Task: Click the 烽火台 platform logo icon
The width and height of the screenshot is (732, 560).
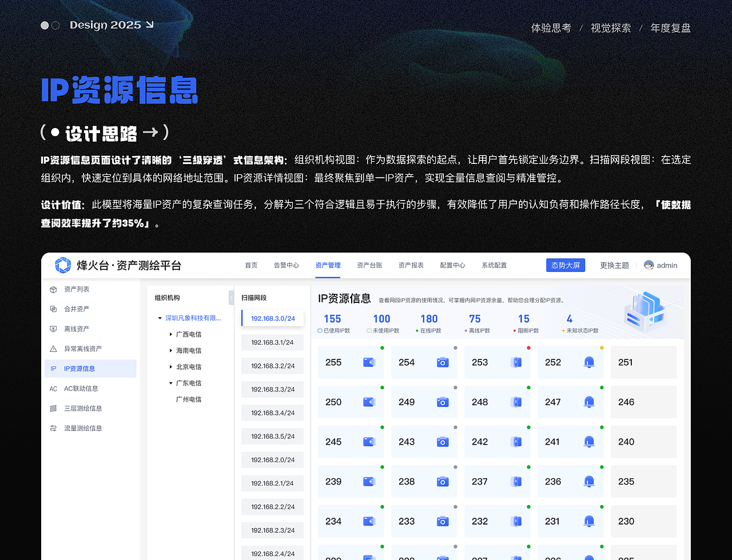Action: pos(62,265)
